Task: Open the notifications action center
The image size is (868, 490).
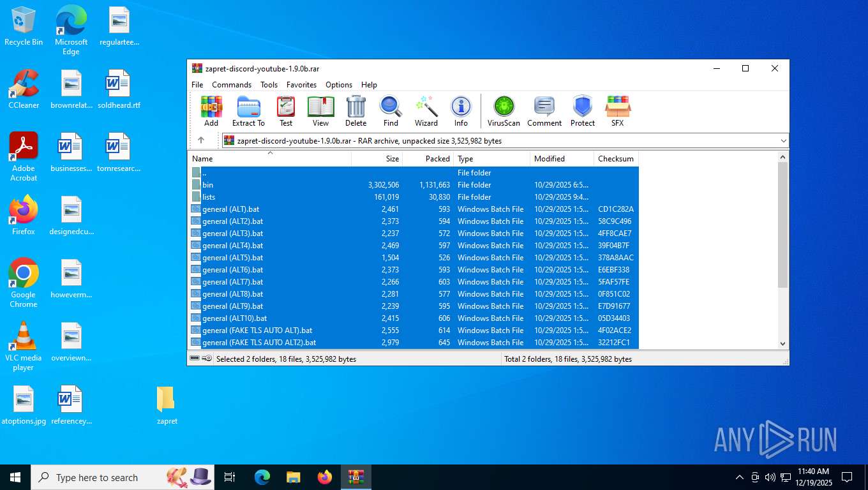Action: 847,477
